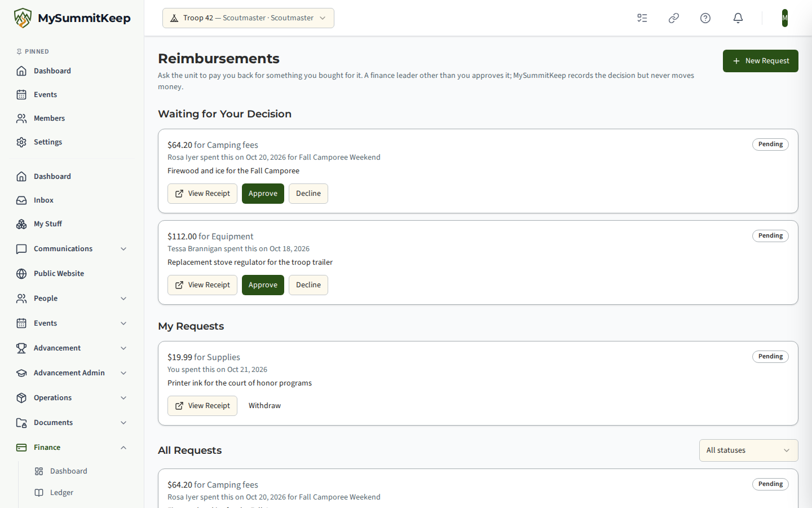Expand the Communications section
This screenshot has width=812, height=508.
tap(72, 249)
